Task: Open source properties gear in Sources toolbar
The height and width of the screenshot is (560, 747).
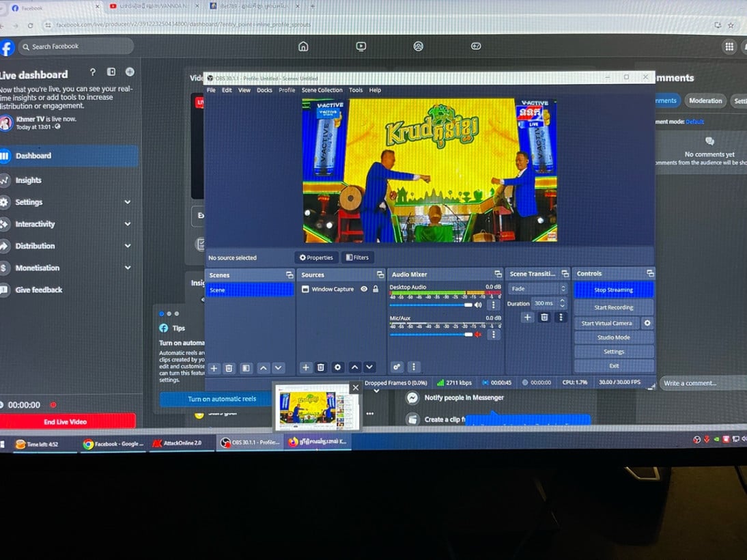Action: point(337,367)
